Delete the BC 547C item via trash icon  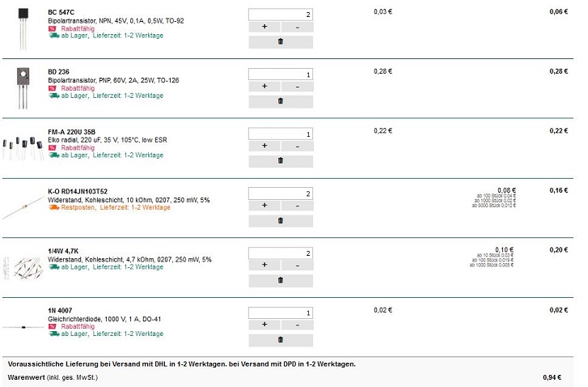tap(280, 41)
